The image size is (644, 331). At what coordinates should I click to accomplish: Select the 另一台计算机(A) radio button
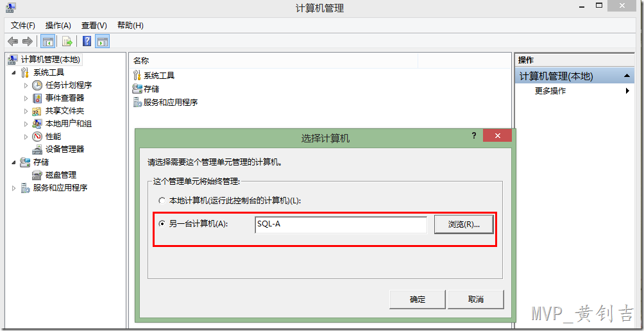[162, 225]
